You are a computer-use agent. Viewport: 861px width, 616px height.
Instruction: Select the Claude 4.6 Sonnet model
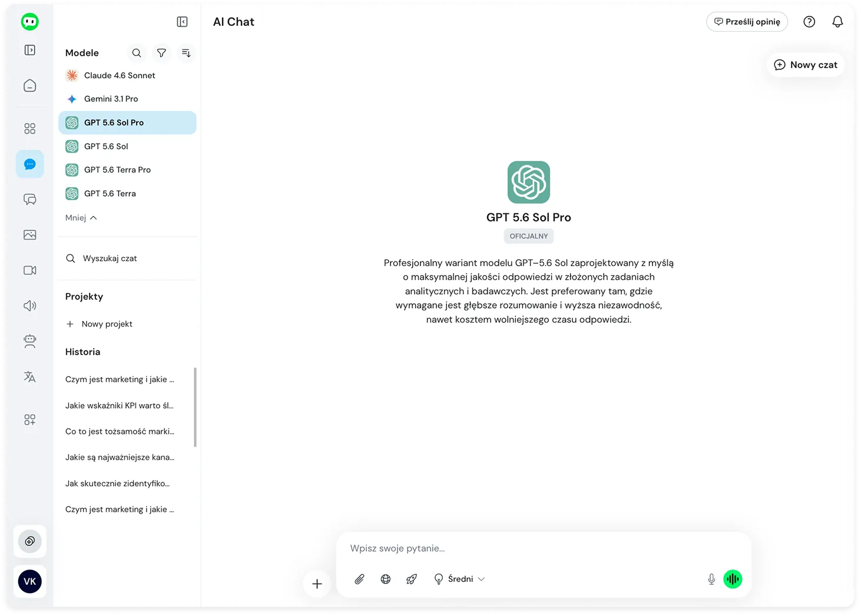tap(127, 75)
